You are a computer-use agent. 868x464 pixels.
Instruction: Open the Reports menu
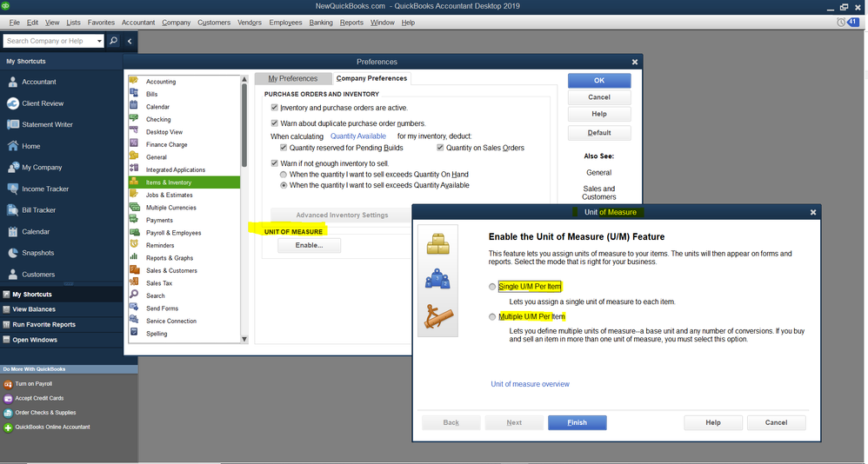(x=351, y=23)
